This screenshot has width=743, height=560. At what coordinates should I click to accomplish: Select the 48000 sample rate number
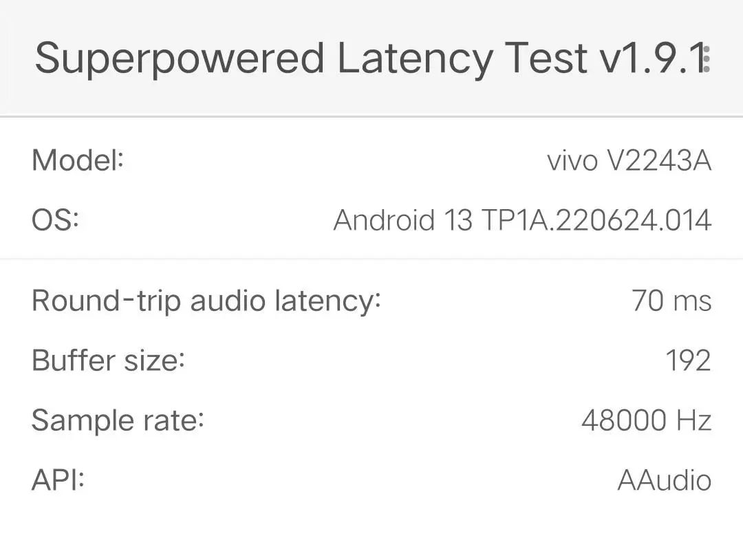coord(623,420)
